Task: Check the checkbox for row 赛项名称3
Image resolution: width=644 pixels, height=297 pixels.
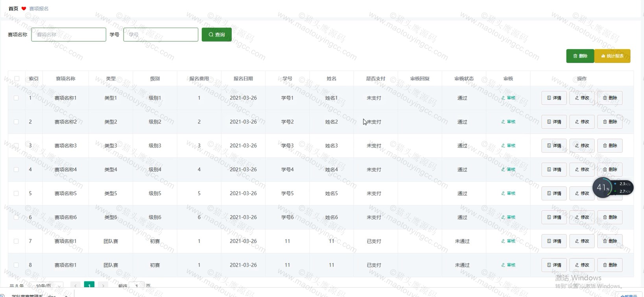Action: click(16, 146)
